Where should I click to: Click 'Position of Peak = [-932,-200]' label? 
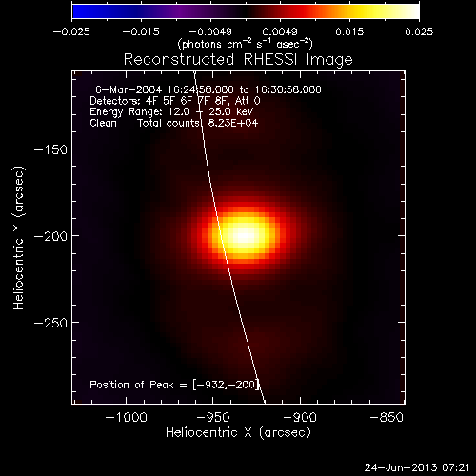coord(175,385)
